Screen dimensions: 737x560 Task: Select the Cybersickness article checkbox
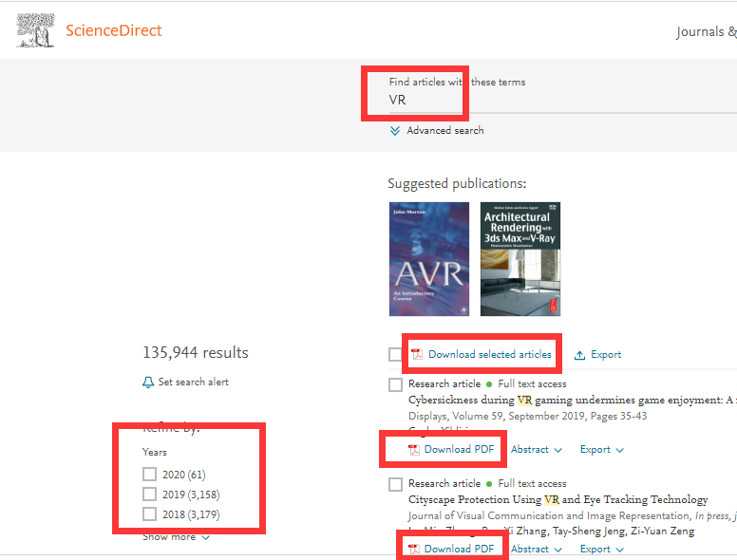click(x=395, y=384)
